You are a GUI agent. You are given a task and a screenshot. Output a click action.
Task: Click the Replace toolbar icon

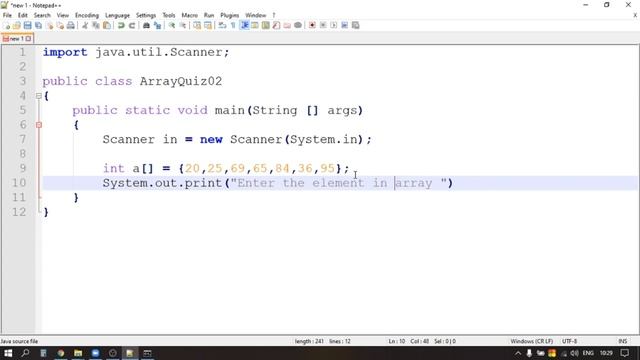[157, 25]
